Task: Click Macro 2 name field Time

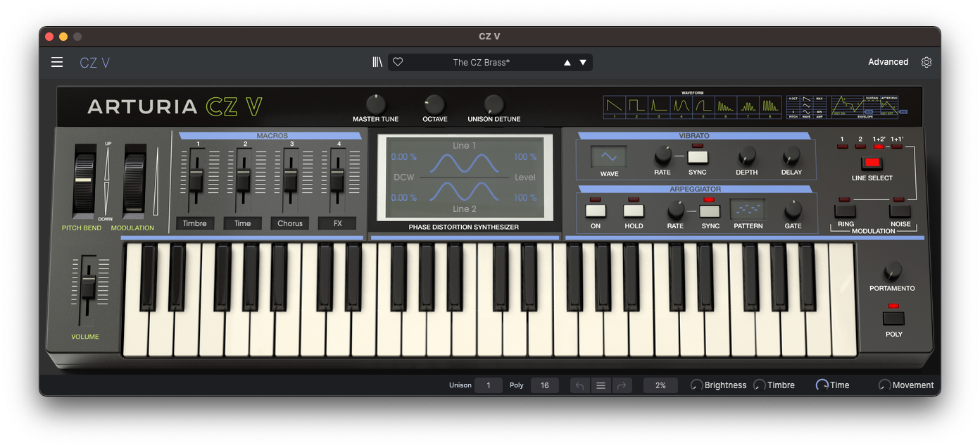Action: (243, 223)
